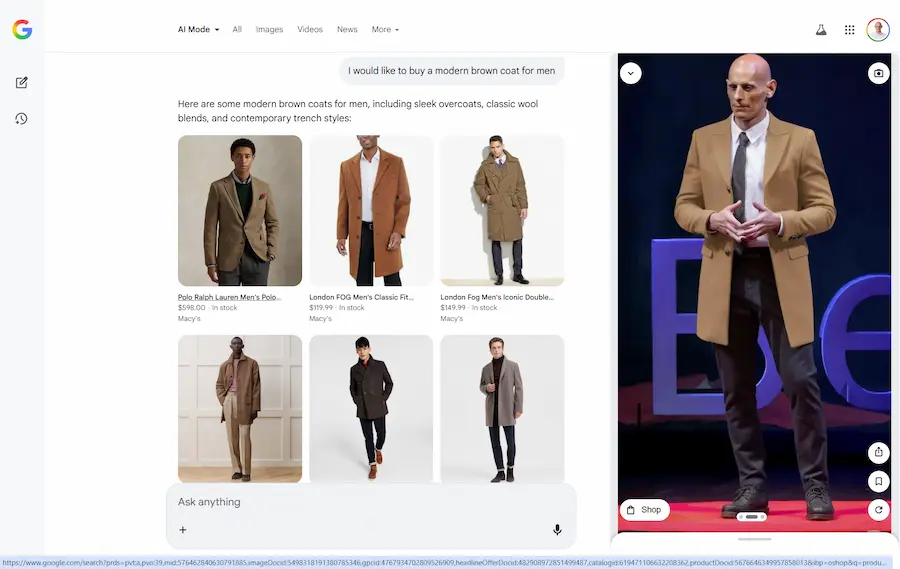
Task: Click the Google logo
Action: click(22, 30)
